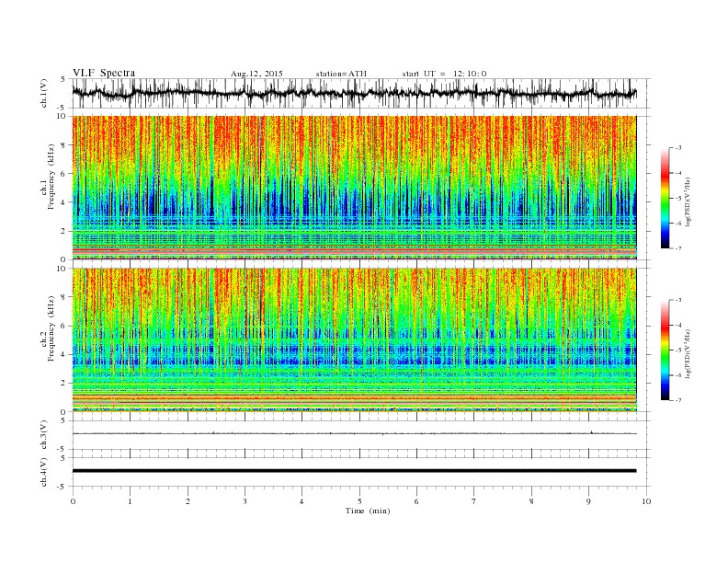Click the time axis tick label "7"
The width and height of the screenshot is (728, 563).
pyautogui.click(x=474, y=501)
